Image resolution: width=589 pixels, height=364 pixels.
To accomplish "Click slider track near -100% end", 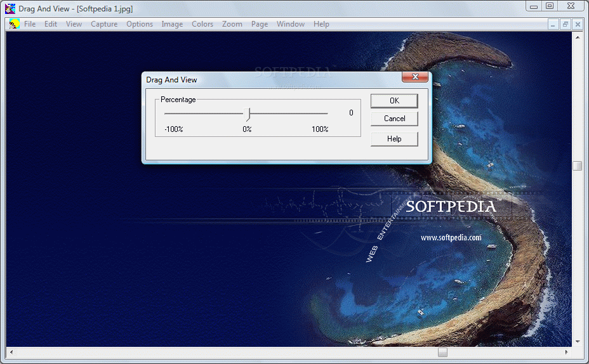I will coord(168,114).
